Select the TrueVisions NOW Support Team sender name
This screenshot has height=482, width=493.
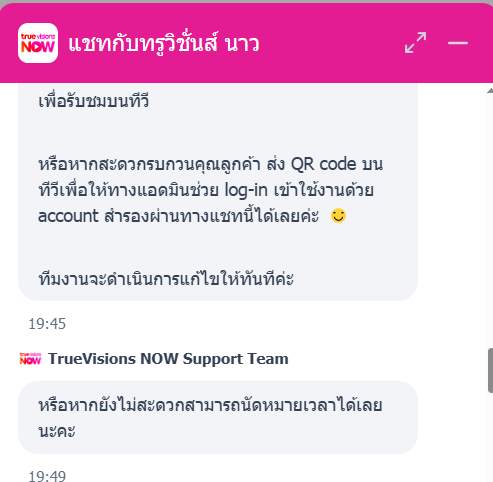[168, 359]
